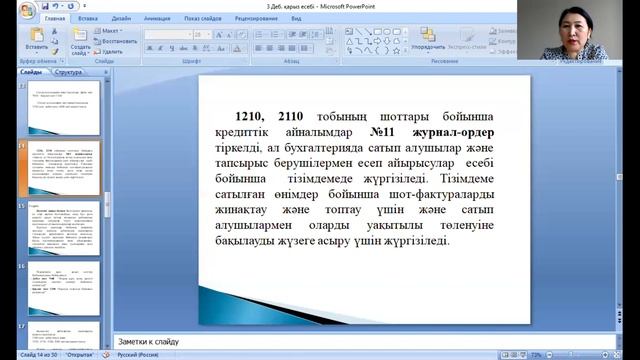Click the Вставить paste icon
The image size is (640, 360).
pyautogui.click(x=37, y=35)
